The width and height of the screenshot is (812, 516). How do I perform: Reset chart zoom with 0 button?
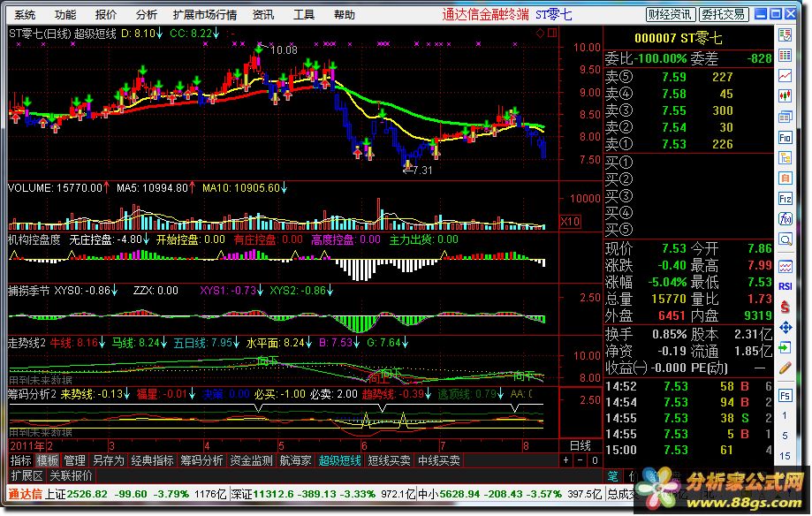(595, 460)
